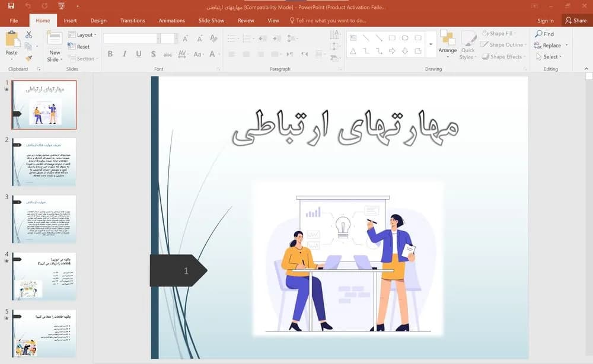Image resolution: width=593 pixels, height=364 pixels.
Task: Toggle center paragraph alignment
Action: click(x=246, y=54)
